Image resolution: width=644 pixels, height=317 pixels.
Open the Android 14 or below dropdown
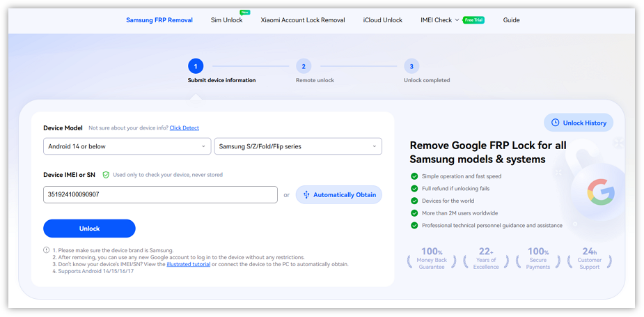click(x=127, y=146)
